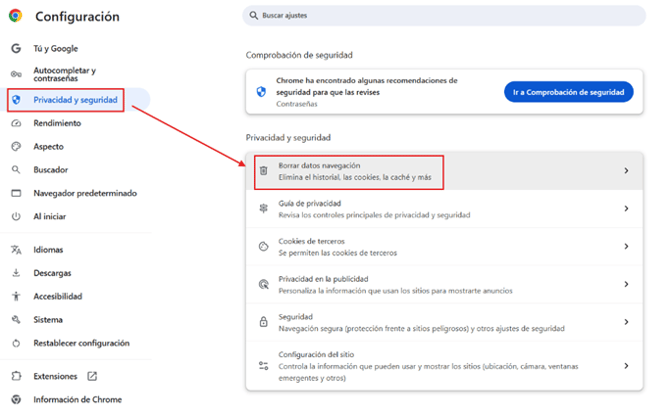The width and height of the screenshot is (670, 416).
Task: Click the Cookies de terceros cookie icon
Action: coord(263,246)
